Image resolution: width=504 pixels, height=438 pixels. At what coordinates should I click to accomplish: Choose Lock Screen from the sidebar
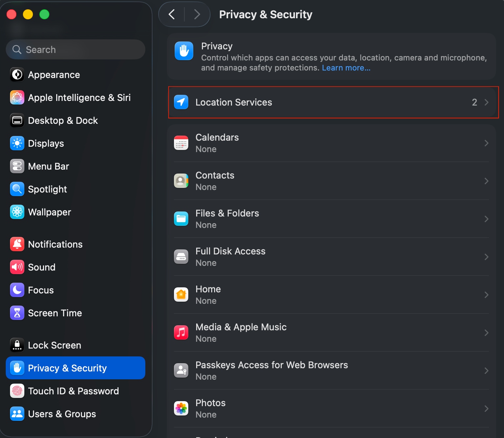76,345
